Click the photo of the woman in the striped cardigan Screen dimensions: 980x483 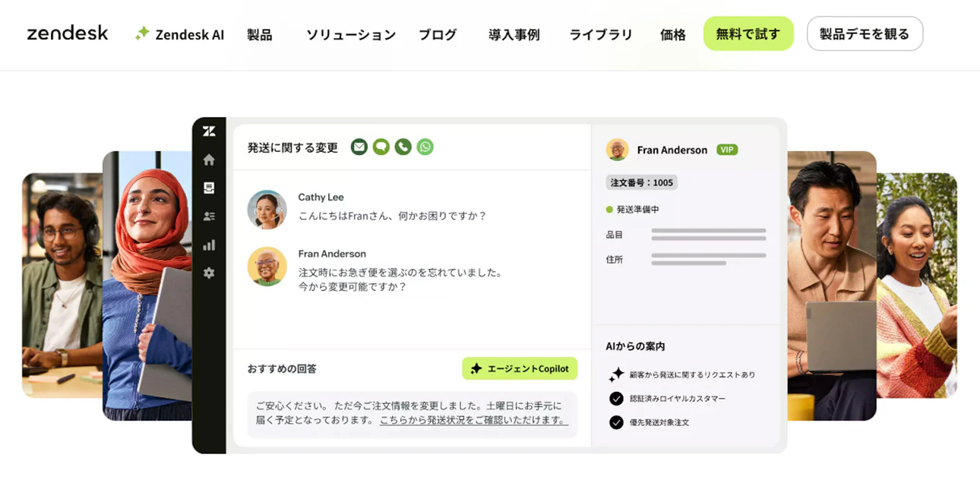click(917, 286)
